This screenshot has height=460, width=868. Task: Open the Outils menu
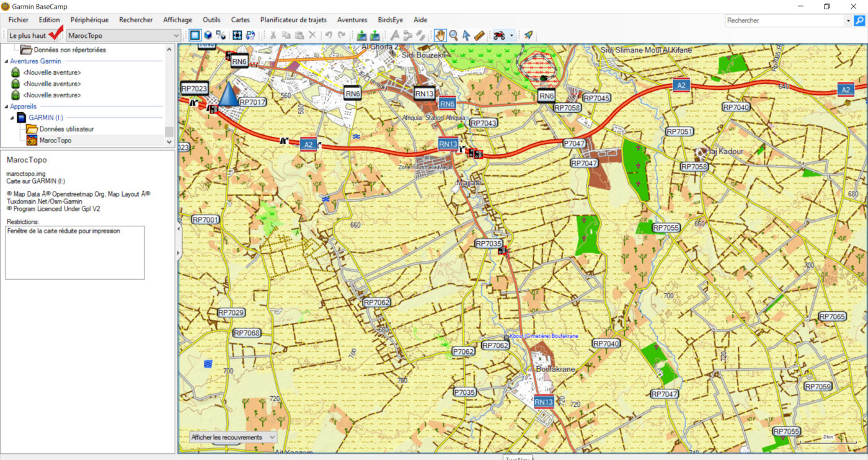pos(211,20)
